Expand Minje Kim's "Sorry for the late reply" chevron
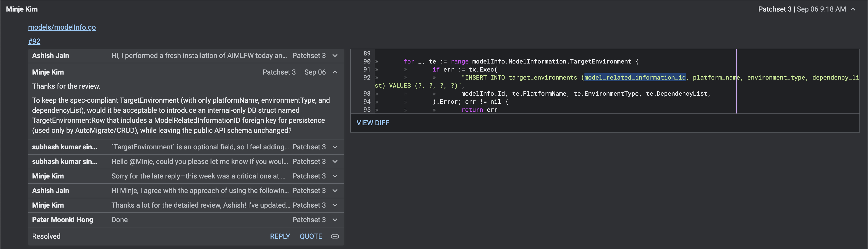The width and height of the screenshot is (868, 249). (335, 176)
